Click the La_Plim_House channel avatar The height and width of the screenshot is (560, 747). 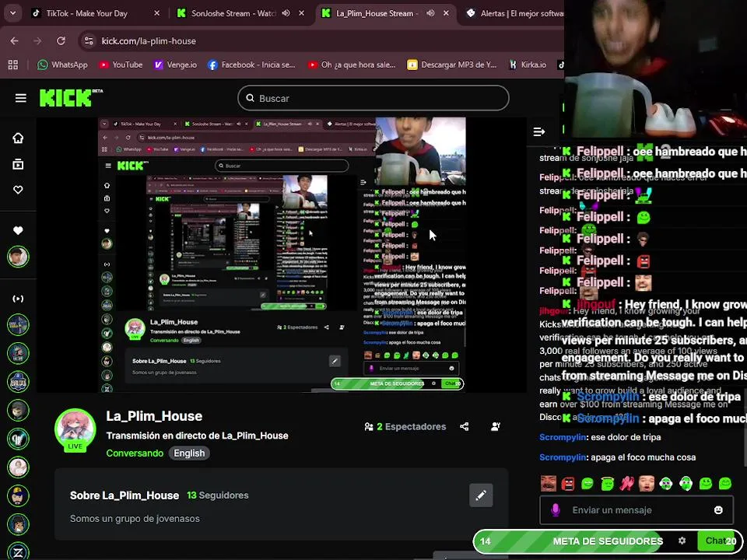[75, 429]
